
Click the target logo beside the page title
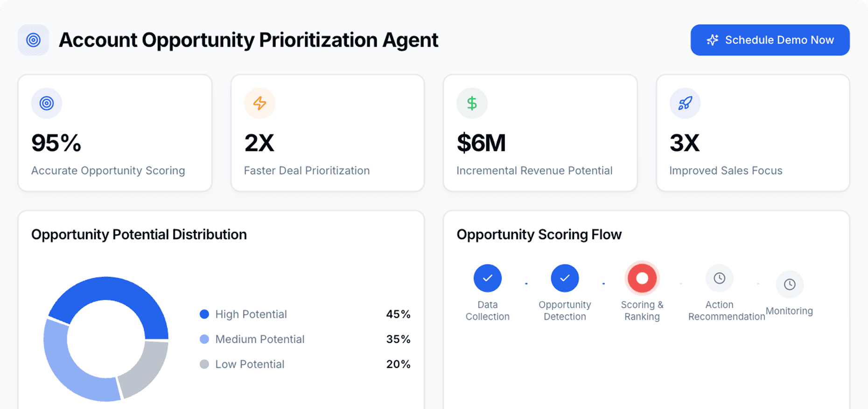click(x=33, y=40)
